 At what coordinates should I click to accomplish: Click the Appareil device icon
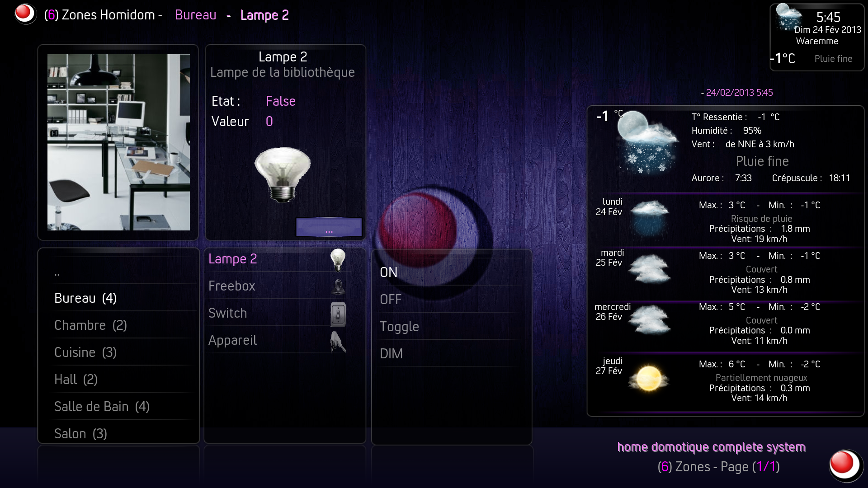point(338,342)
